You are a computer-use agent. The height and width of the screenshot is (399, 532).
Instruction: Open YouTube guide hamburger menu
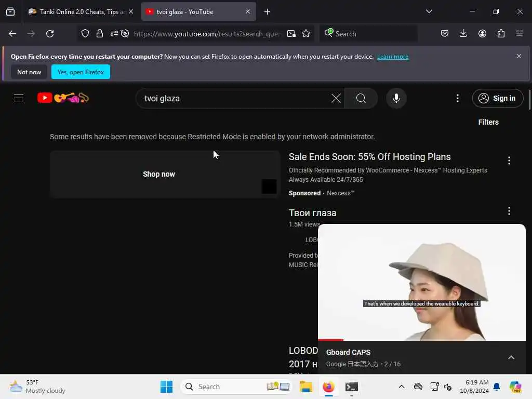click(19, 98)
